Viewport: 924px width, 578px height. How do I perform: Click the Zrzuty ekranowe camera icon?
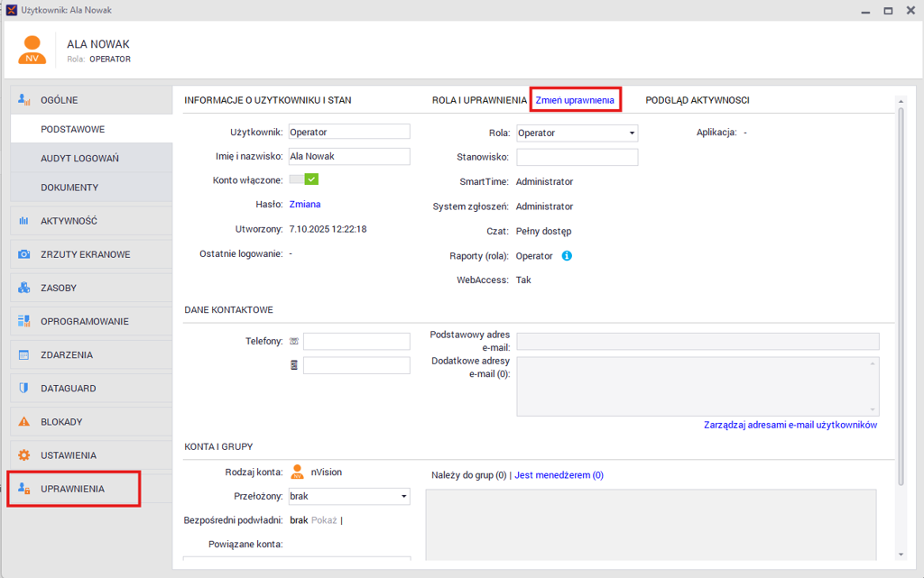(x=24, y=254)
